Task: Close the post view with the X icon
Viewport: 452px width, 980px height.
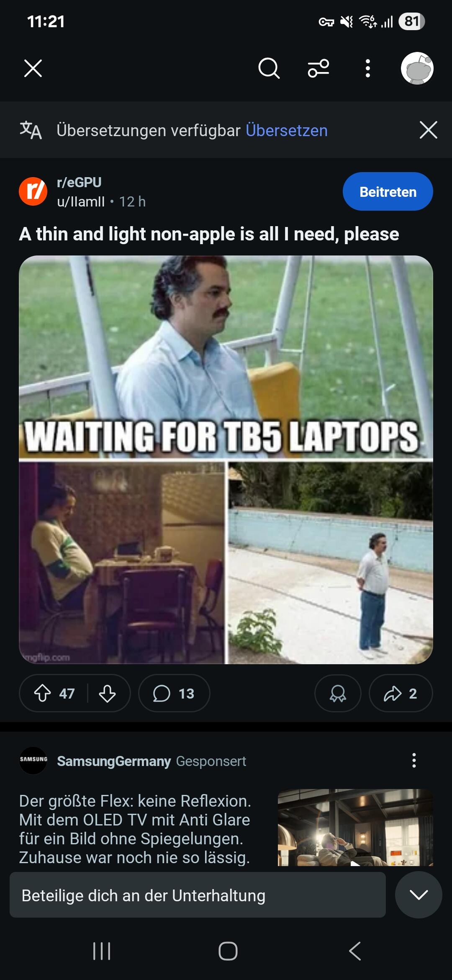Action: (x=33, y=68)
